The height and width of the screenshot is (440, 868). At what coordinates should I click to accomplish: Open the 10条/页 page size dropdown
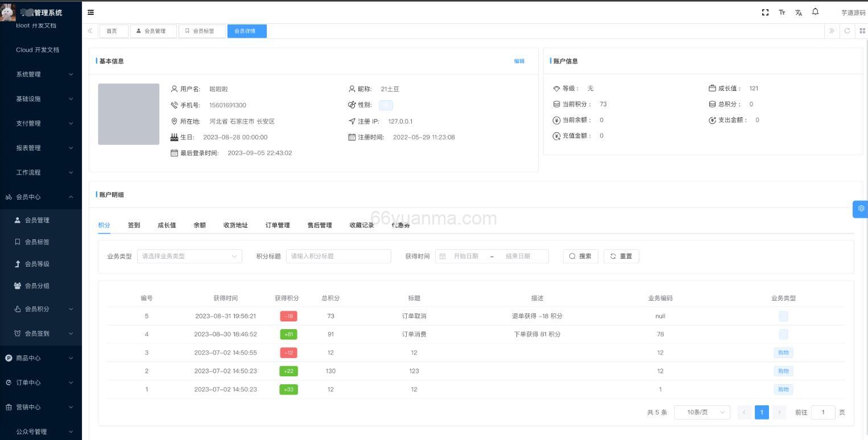click(702, 412)
